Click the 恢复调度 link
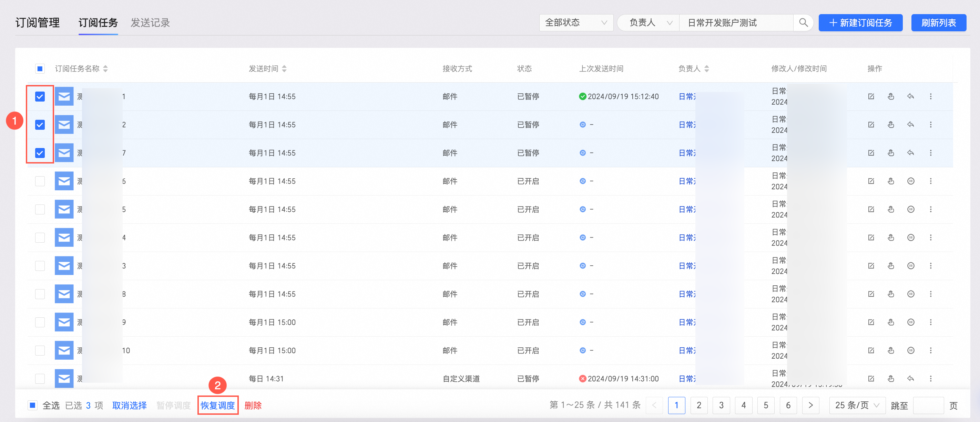980x422 pixels. 218,405
